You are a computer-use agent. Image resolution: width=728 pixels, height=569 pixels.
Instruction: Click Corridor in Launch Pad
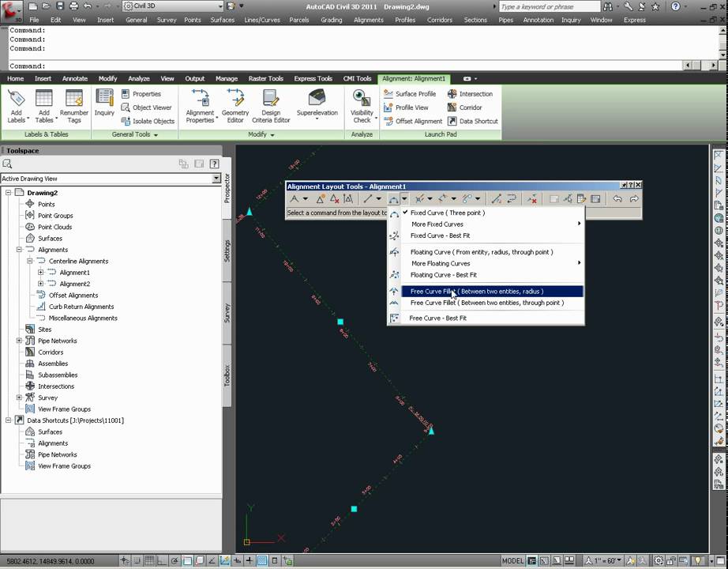[465, 107]
